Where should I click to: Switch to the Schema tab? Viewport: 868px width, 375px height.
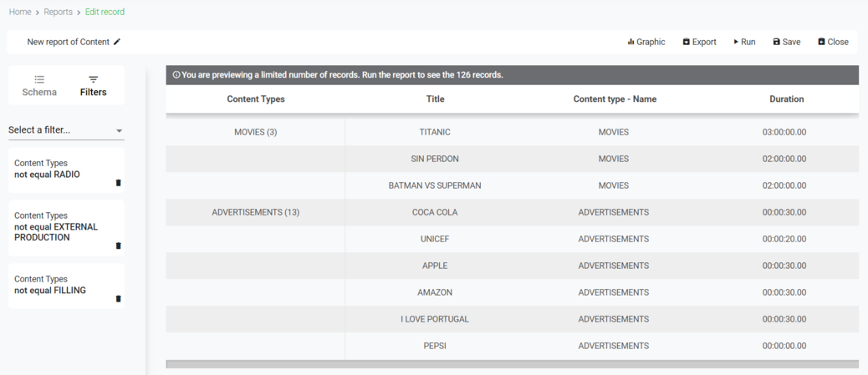(x=39, y=86)
